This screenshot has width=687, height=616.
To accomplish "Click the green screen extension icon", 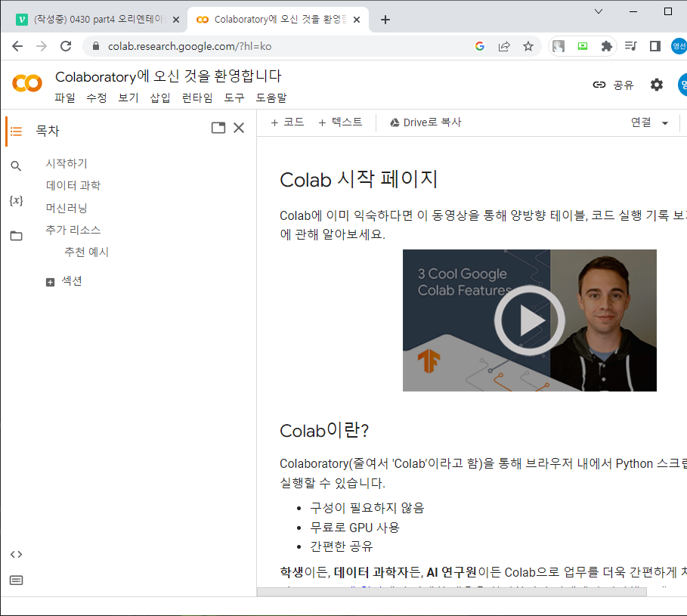I will coord(582,46).
